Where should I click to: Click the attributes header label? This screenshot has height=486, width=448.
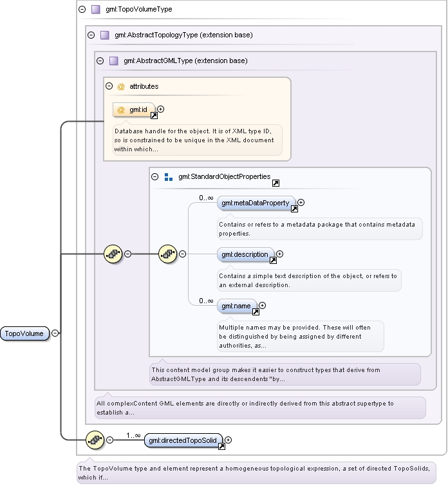pyautogui.click(x=144, y=86)
